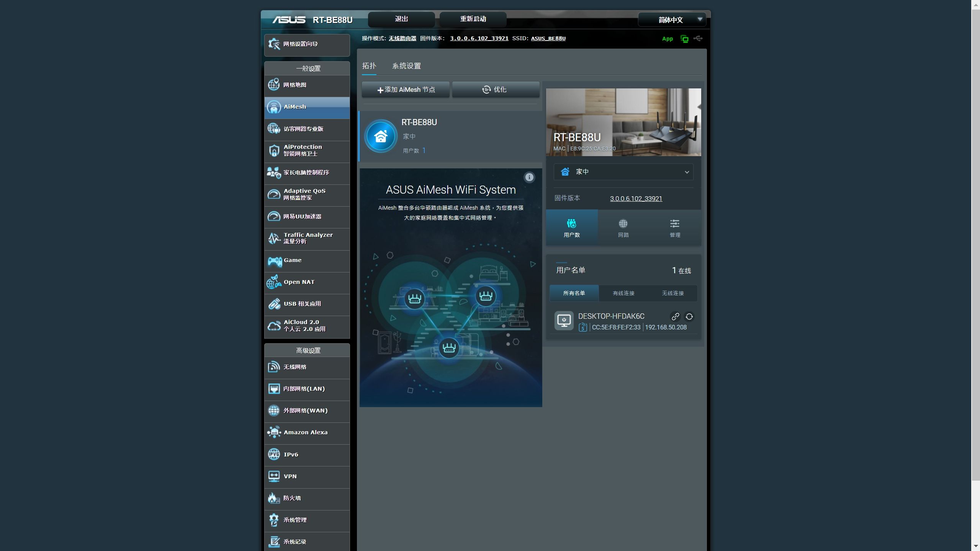Switch to the 系统设置 tab
The width and height of the screenshot is (980, 551).
(406, 66)
